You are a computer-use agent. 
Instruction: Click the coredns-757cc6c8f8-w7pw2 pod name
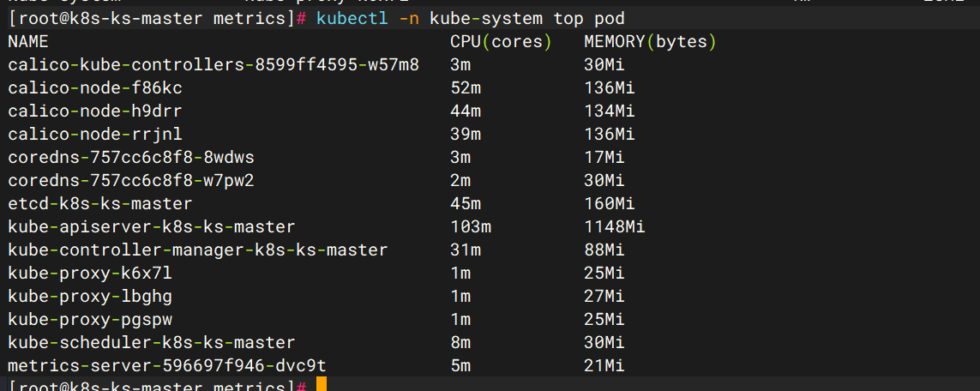pyautogui.click(x=131, y=180)
